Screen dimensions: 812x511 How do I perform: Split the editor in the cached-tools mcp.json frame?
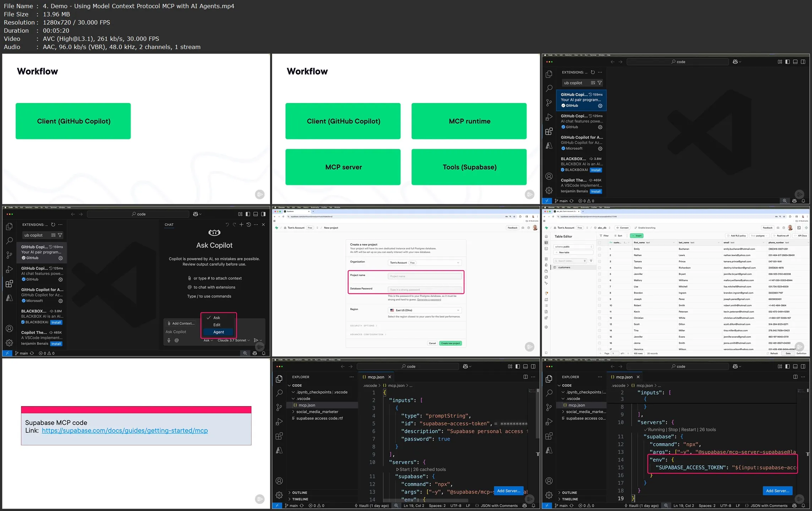(x=525, y=377)
